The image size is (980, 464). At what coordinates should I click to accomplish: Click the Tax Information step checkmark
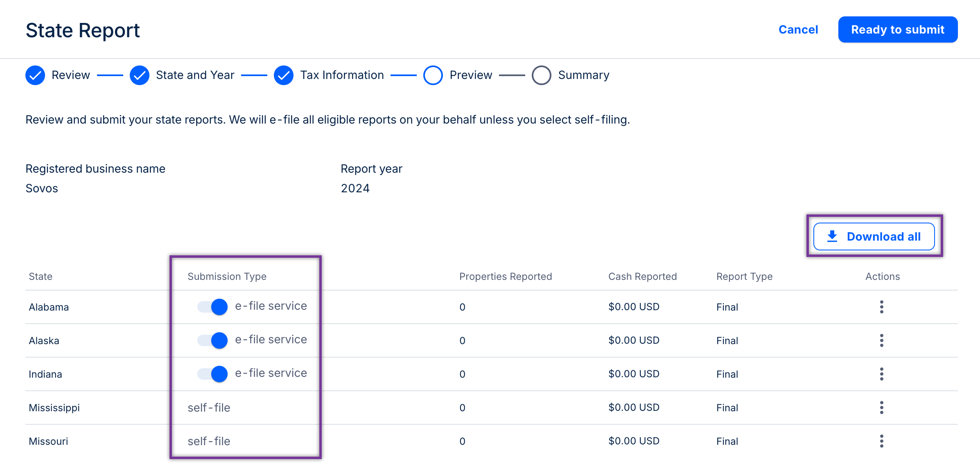pos(284,75)
